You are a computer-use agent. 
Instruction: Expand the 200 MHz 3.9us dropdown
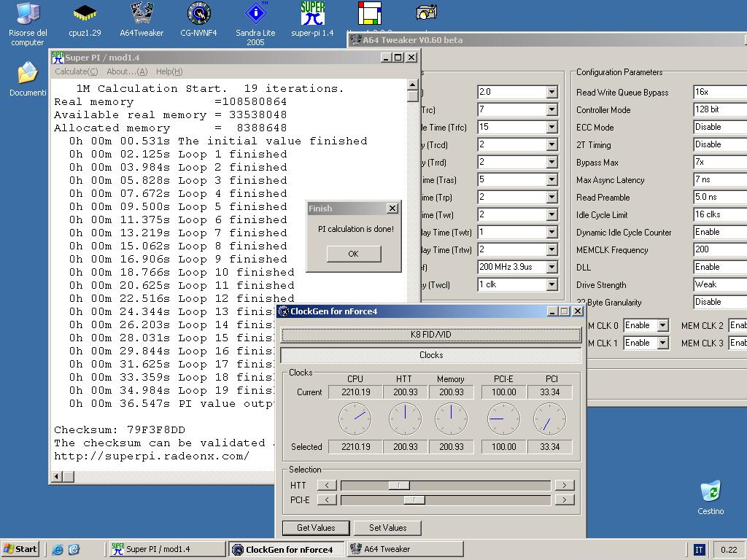(551, 267)
